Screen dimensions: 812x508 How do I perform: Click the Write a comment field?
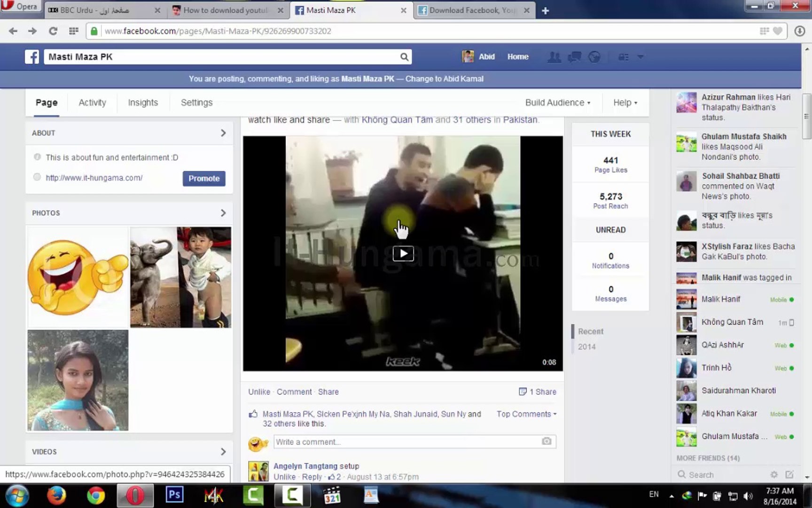point(404,442)
